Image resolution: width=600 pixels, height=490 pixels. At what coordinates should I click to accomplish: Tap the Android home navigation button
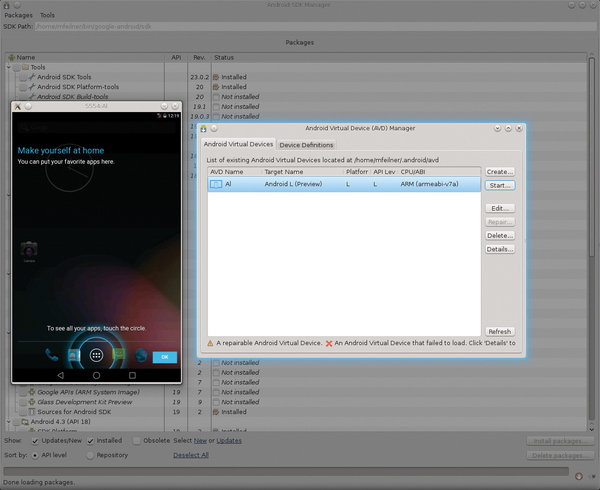(96, 375)
